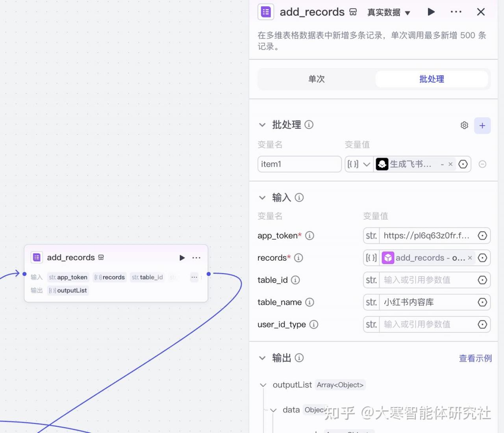This screenshot has width=504, height=433.
Task: Show info for table_id parameter
Action: pos(295,280)
